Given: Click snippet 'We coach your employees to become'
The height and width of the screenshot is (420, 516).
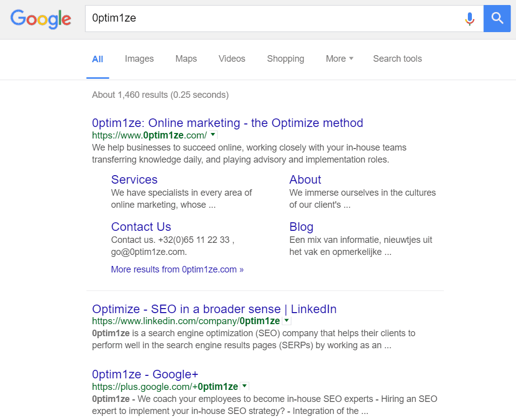Looking at the screenshot, I should click(265, 405).
